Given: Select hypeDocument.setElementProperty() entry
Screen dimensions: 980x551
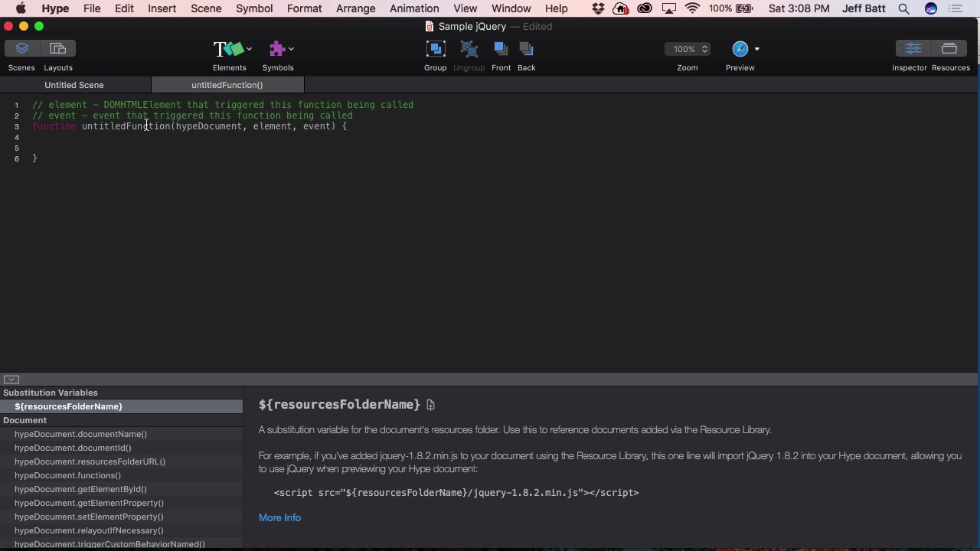Looking at the screenshot, I should pos(121,517).
